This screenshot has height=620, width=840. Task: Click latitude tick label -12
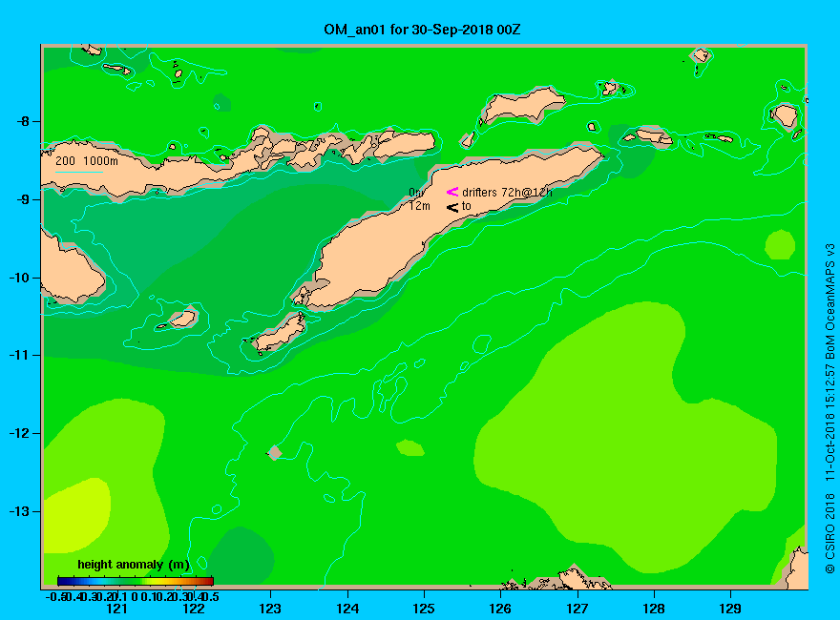(19, 433)
